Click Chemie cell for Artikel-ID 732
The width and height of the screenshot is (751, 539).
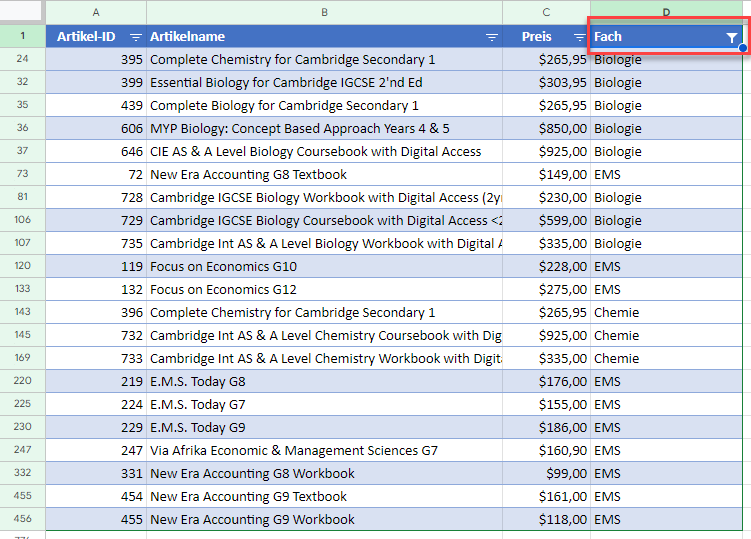[x=666, y=335]
